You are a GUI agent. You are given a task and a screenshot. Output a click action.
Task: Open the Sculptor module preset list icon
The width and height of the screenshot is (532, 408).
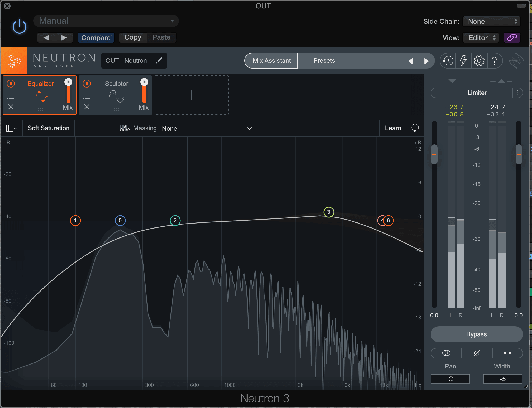pyautogui.click(x=87, y=96)
